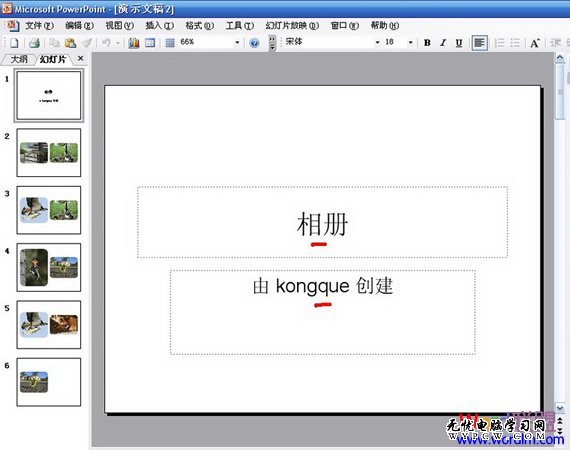Select slide 6 thumbnail
This screenshot has height=450, width=570.
pyautogui.click(x=49, y=382)
